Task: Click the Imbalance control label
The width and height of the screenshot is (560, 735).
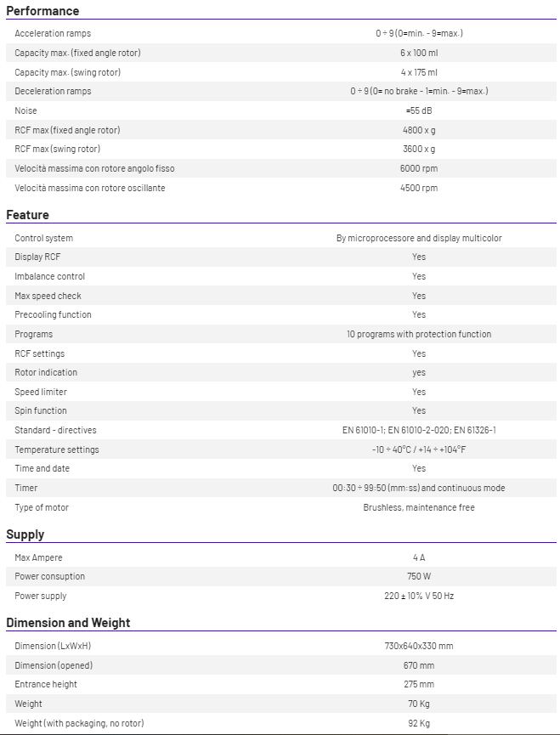Action: (49, 276)
